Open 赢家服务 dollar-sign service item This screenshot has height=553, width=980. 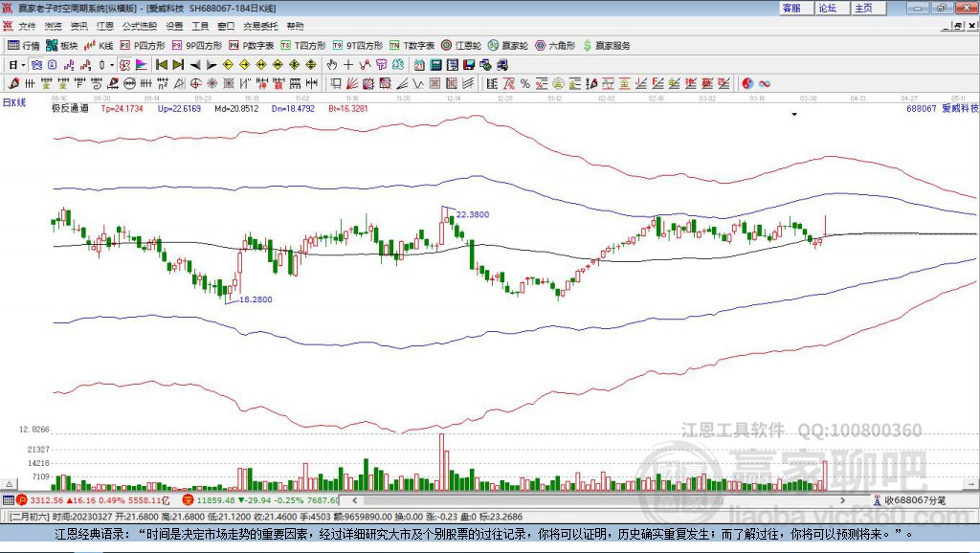coord(606,46)
